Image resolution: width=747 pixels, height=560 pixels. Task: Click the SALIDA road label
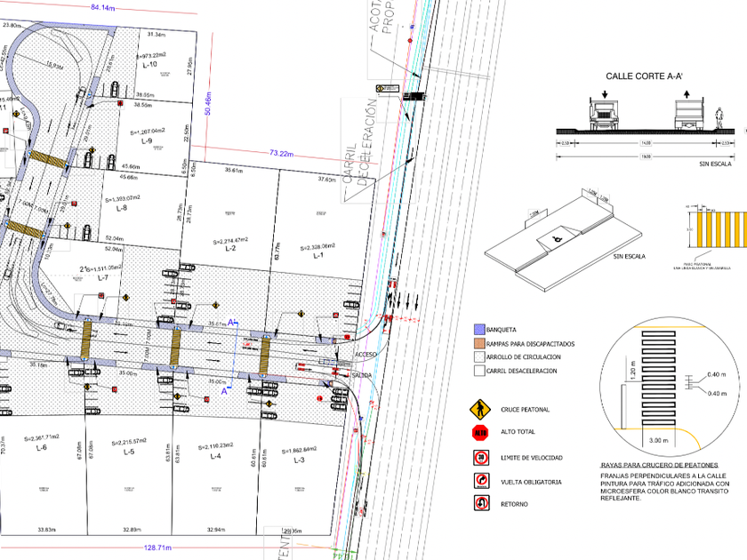362,376
